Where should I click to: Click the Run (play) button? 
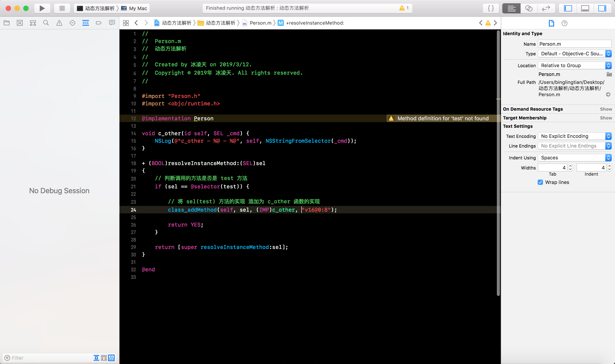(42, 8)
